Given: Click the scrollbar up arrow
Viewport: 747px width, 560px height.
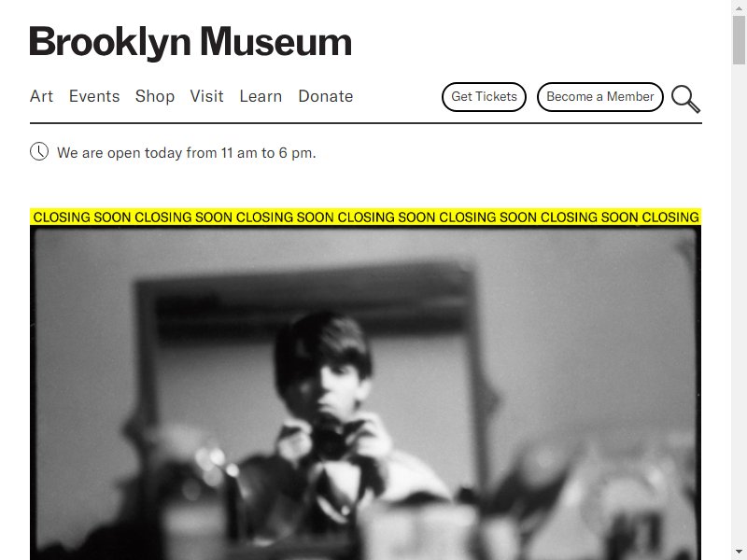Looking at the screenshot, I should [x=739, y=8].
